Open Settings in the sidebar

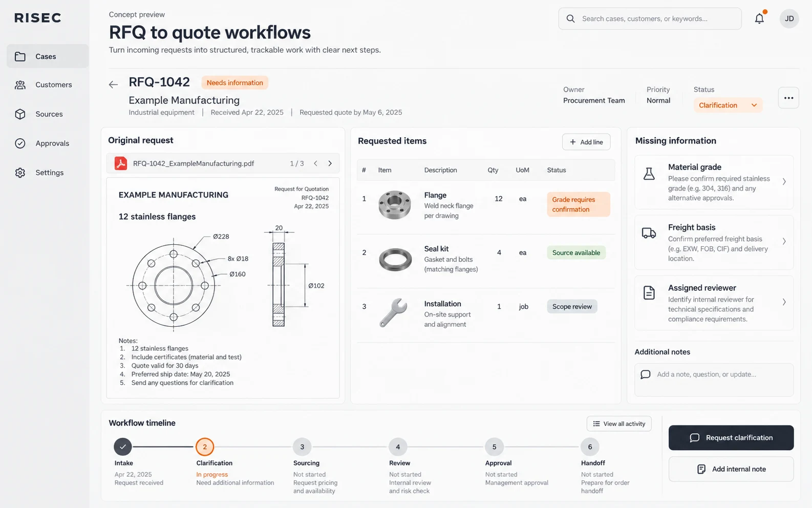coord(48,173)
